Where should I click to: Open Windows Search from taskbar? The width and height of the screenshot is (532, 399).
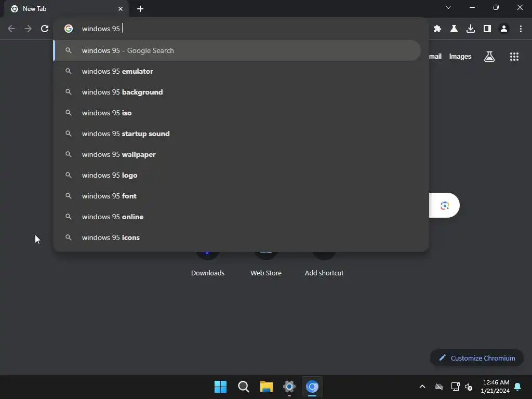244,387
